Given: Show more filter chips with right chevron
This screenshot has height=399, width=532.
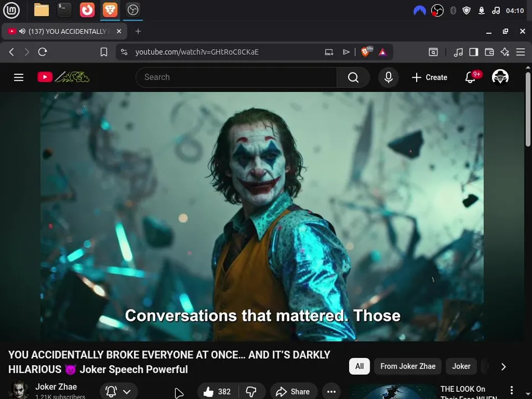Looking at the screenshot, I should point(504,366).
